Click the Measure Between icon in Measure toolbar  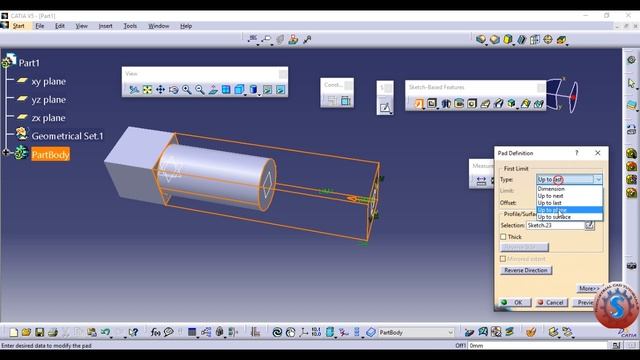[481, 181]
